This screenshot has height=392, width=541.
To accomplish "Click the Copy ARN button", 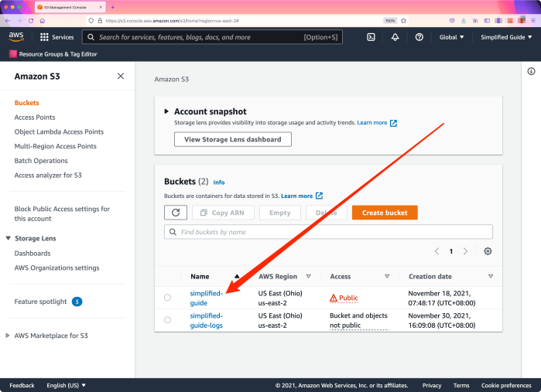I will coord(223,213).
